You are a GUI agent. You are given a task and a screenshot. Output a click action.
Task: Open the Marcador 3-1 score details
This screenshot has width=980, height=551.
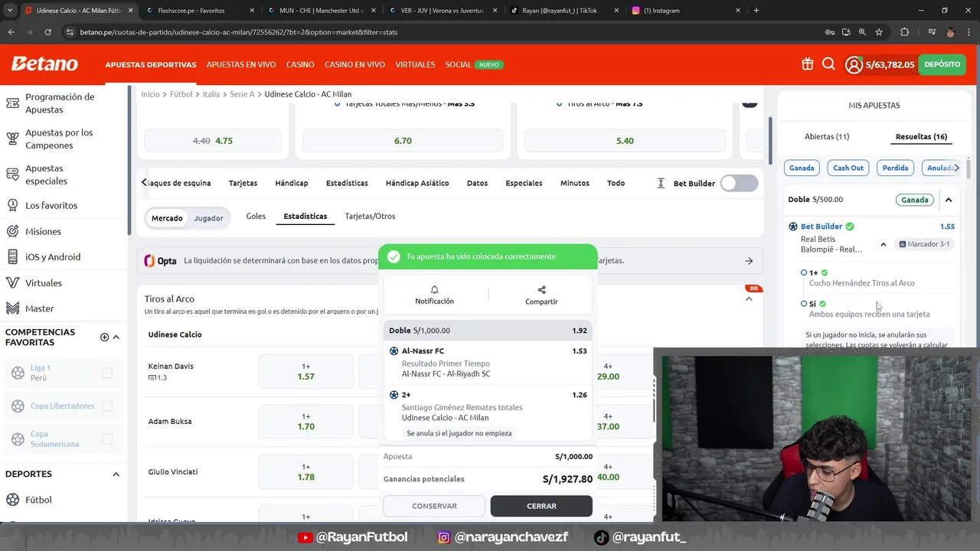pos(924,244)
